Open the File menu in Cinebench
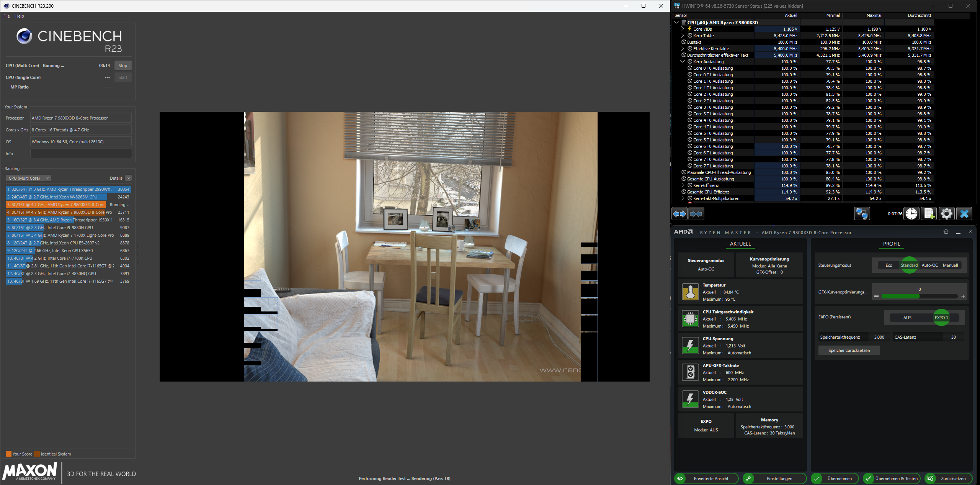The image size is (980, 485). click(6, 16)
